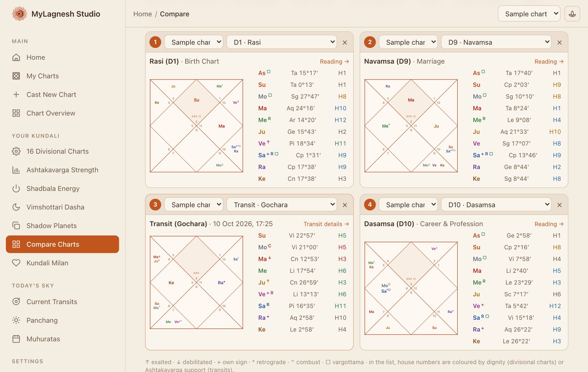This screenshot has width=588, height=372.
Task: Close compare panel 1
Action: coord(345,42)
